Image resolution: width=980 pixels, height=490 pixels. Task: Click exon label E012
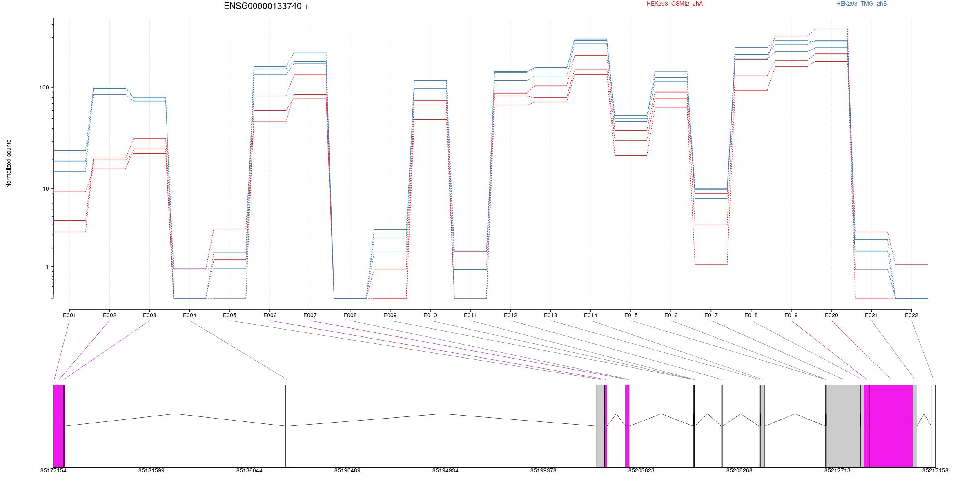(x=510, y=315)
